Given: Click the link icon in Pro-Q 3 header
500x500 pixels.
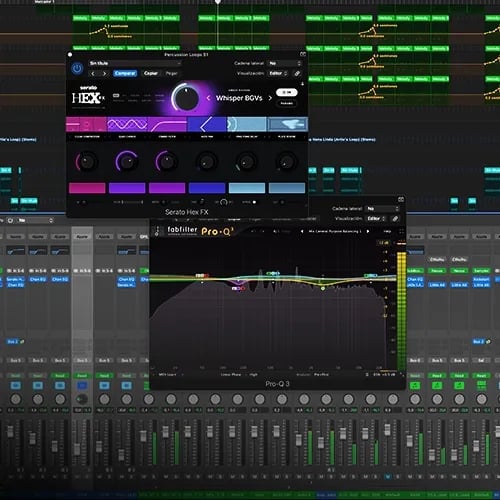Looking at the screenshot, I should pyautogui.click(x=395, y=219).
